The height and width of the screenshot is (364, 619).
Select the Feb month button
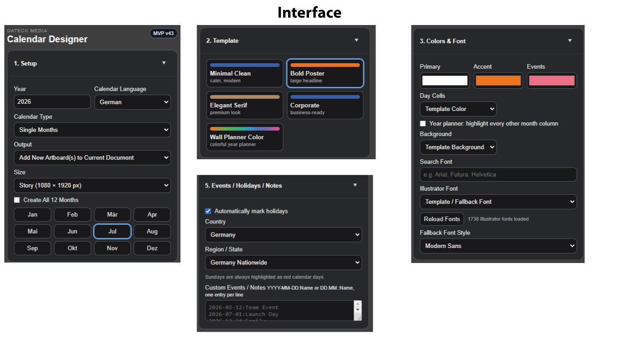pyautogui.click(x=72, y=214)
